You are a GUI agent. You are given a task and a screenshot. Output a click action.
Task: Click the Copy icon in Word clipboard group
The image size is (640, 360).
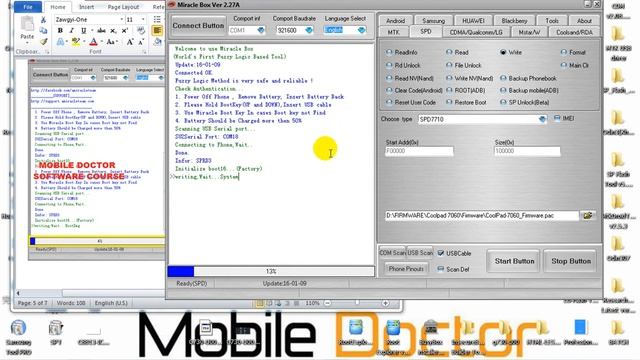(x=43, y=31)
